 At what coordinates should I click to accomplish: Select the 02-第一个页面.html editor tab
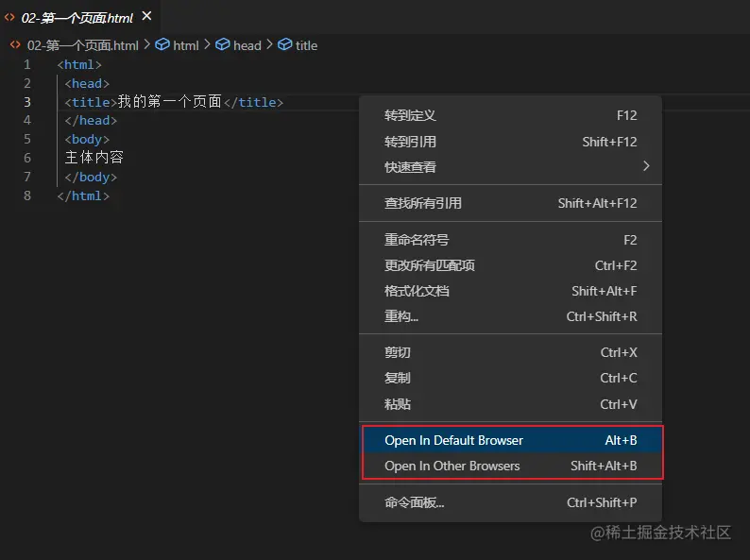pyautogui.click(x=80, y=17)
